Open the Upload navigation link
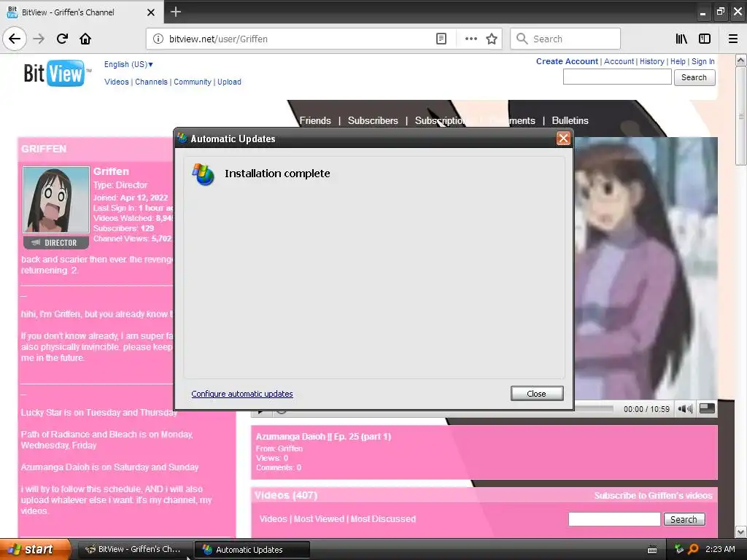 pyautogui.click(x=229, y=82)
